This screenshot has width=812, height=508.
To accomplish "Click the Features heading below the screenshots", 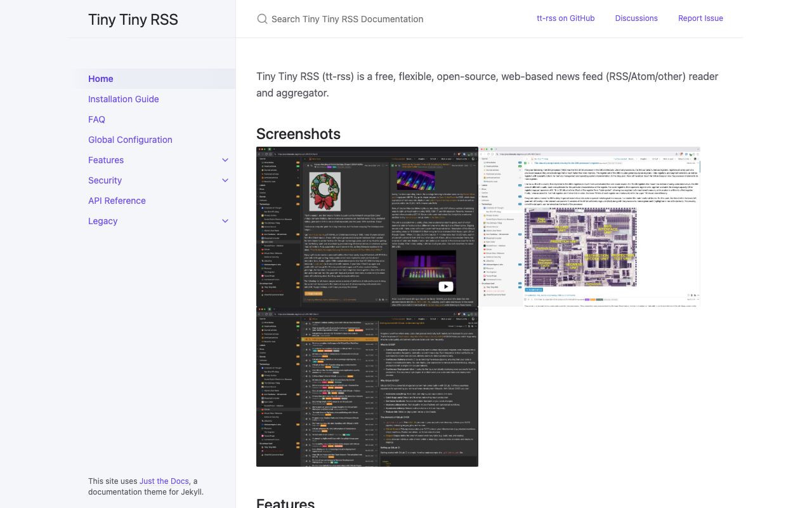I will pyautogui.click(x=285, y=503).
